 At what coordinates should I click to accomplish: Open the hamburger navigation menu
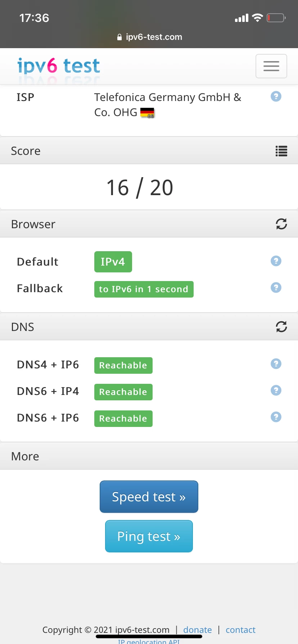click(x=271, y=66)
